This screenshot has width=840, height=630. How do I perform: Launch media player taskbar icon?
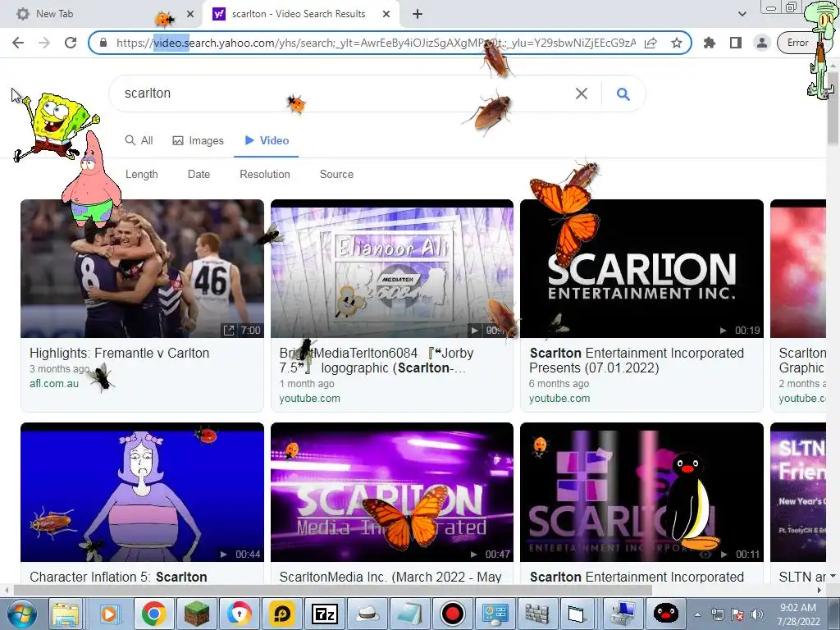109,614
